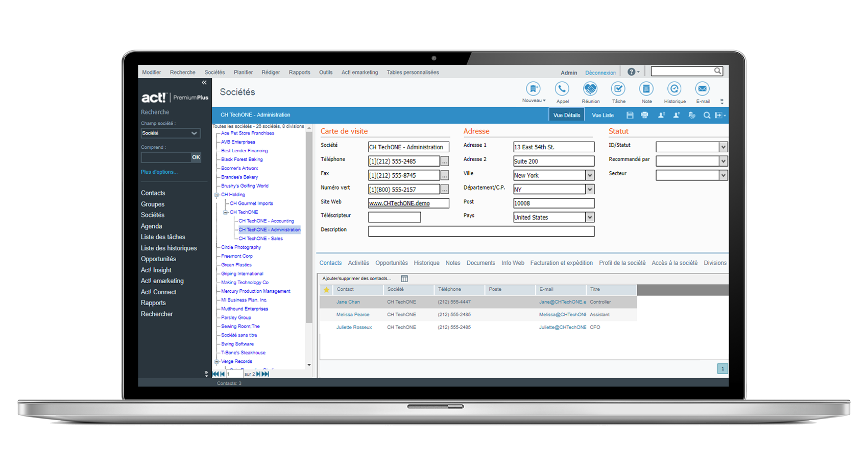Click the Comprend search input
This screenshot has height=462, width=868.
[x=166, y=157]
